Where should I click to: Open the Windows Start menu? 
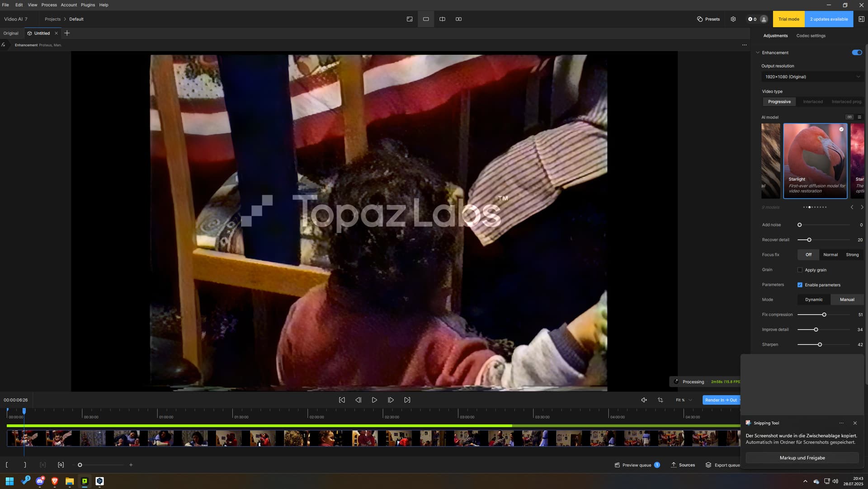[x=9, y=481]
